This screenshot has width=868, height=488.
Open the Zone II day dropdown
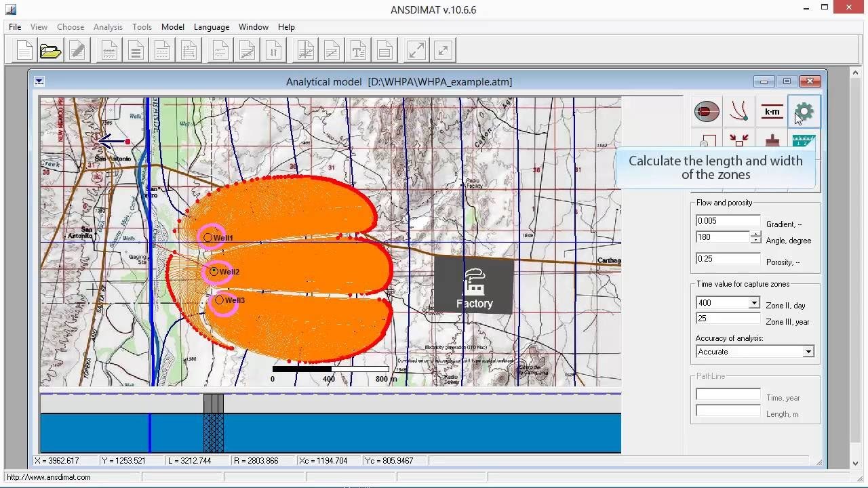tap(753, 303)
